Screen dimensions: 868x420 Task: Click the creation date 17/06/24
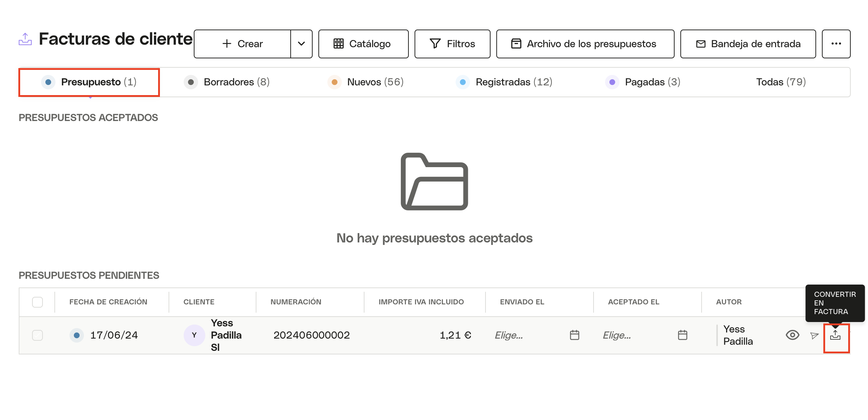114,335
